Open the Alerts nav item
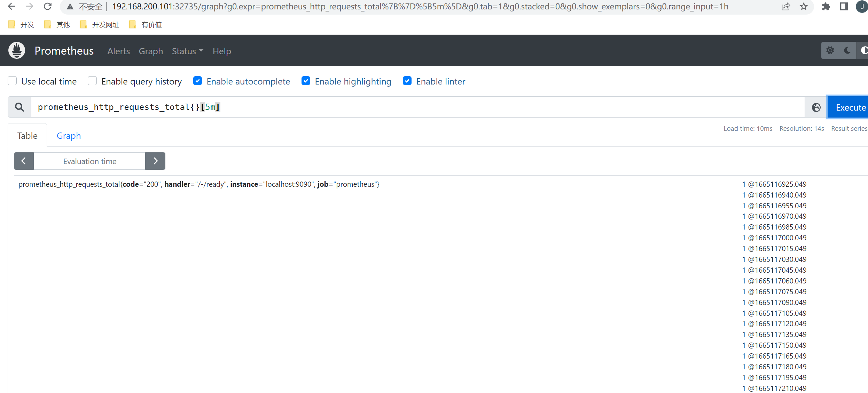 click(118, 51)
